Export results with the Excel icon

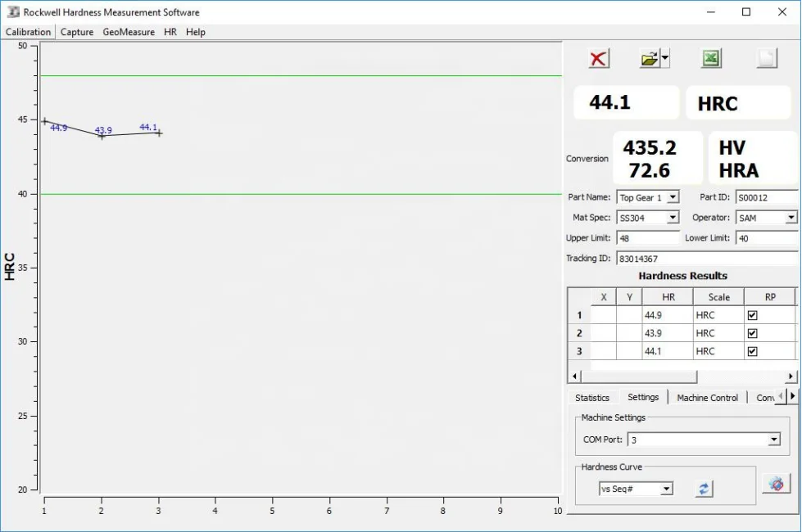coord(710,58)
